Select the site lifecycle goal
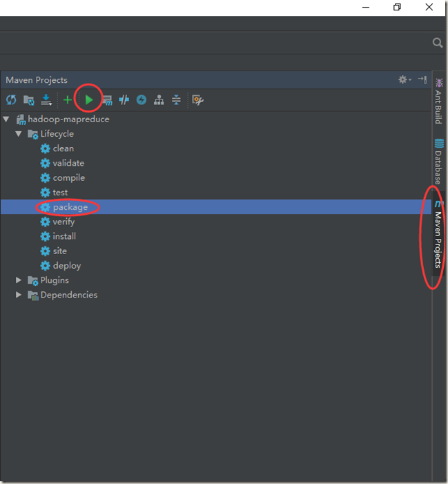448x484 pixels. pyautogui.click(x=60, y=251)
